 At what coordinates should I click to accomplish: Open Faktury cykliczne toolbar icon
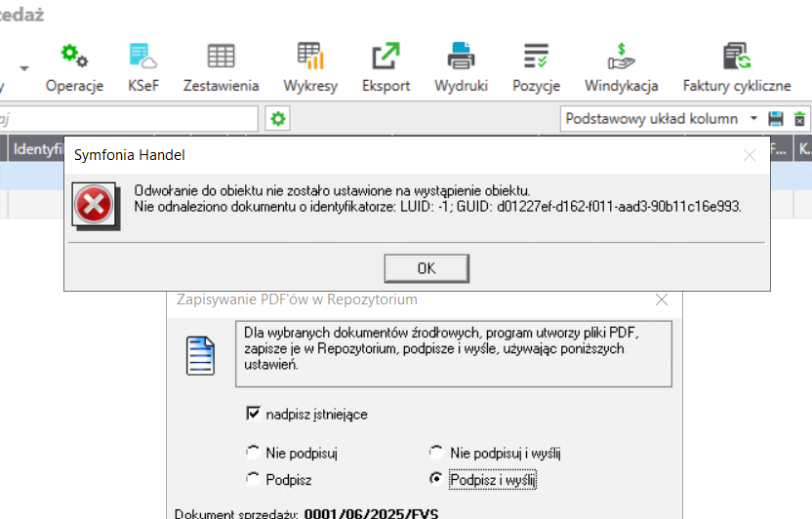coord(736,66)
